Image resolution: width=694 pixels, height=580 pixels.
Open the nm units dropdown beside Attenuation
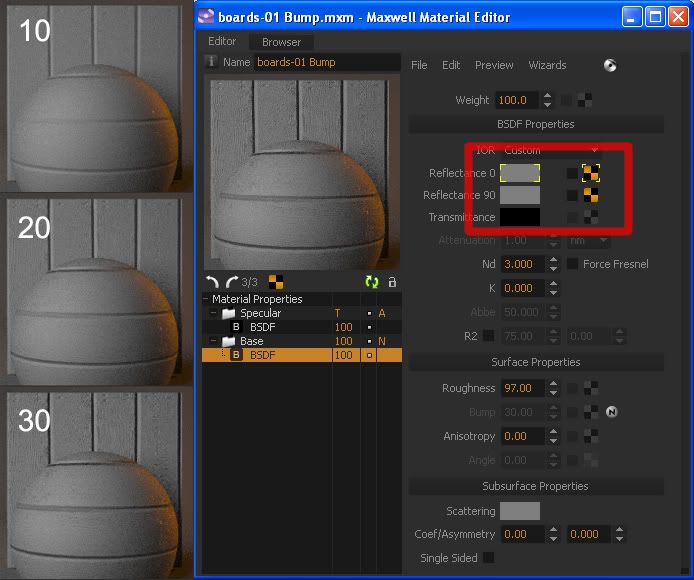point(589,240)
